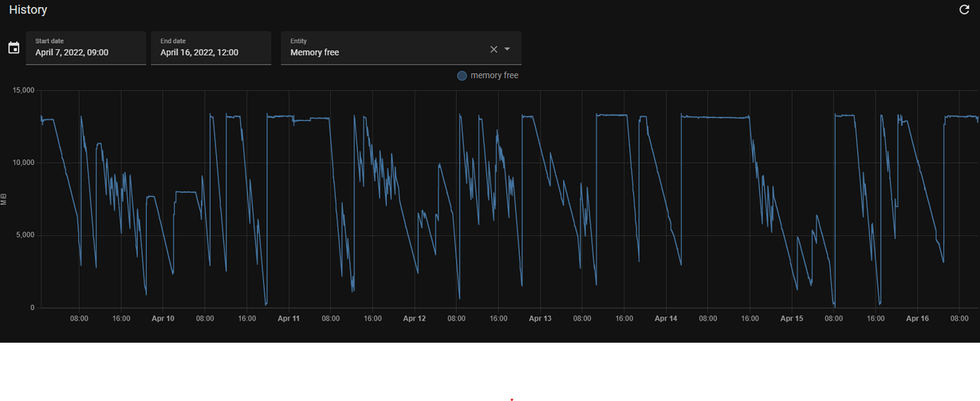
Task: Click the Apr 16 x-axis label
Action: 917,319
